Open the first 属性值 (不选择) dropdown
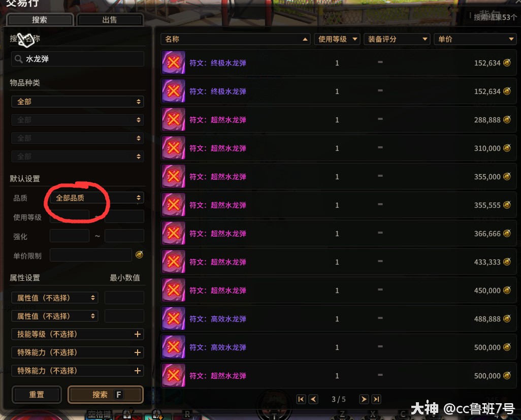This screenshot has height=420, width=521. coord(54,298)
